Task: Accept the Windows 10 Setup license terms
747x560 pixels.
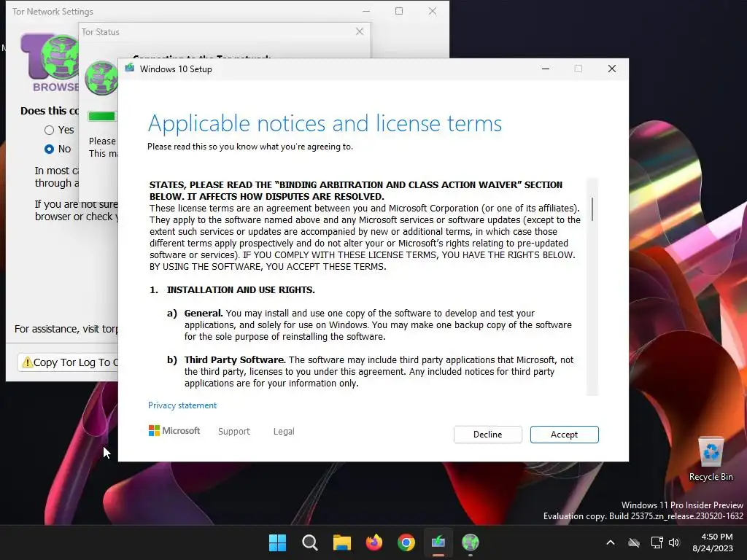Action: click(x=564, y=435)
